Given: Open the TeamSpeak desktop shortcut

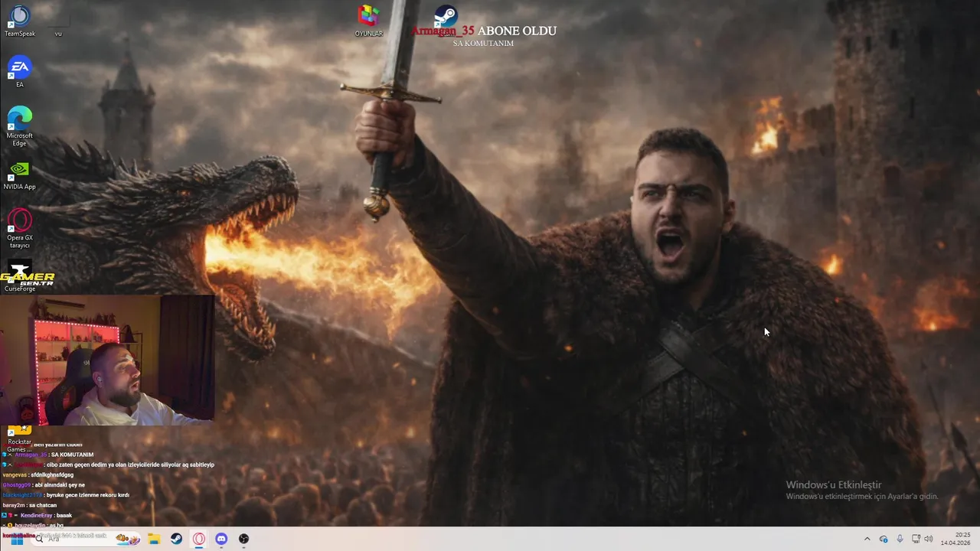Looking at the screenshot, I should click(20, 21).
